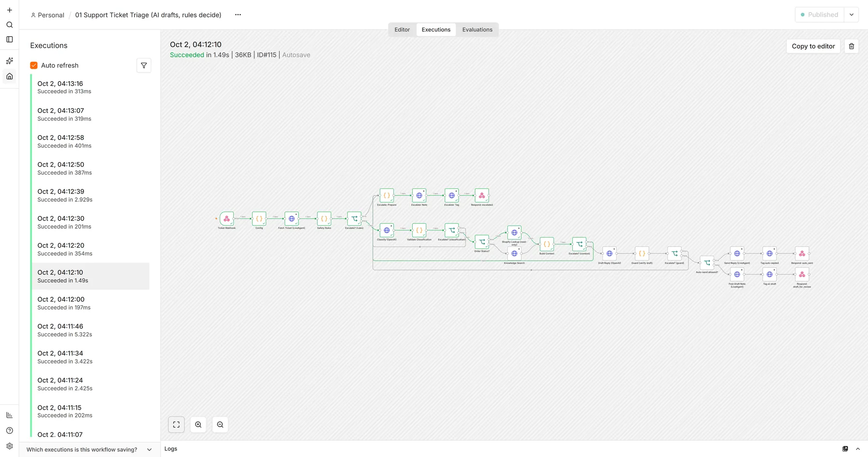
Task: Open the workflow three-dots options menu
Action: [x=238, y=15]
